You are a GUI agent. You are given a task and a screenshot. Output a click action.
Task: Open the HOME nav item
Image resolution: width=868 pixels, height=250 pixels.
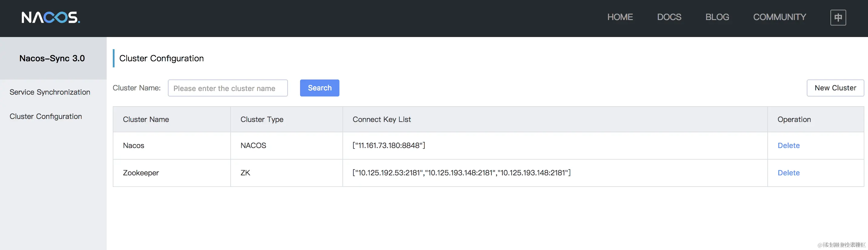[620, 17]
